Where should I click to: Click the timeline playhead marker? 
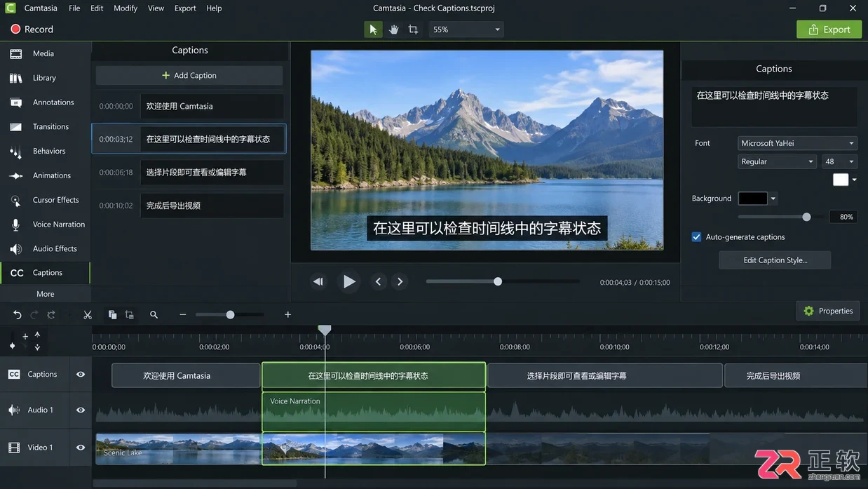click(x=325, y=330)
